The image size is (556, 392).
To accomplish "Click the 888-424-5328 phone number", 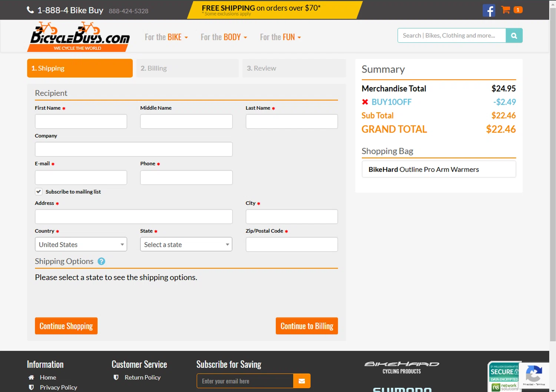I will click(x=129, y=11).
